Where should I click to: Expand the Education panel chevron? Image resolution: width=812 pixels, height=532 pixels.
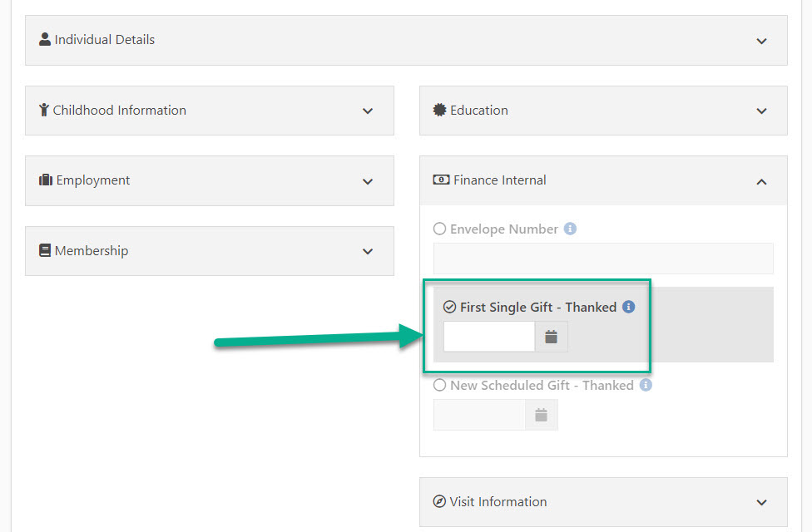pyautogui.click(x=761, y=111)
